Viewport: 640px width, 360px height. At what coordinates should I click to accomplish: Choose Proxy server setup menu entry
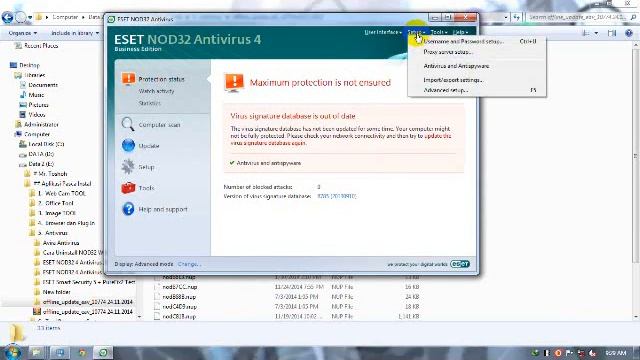(477, 52)
